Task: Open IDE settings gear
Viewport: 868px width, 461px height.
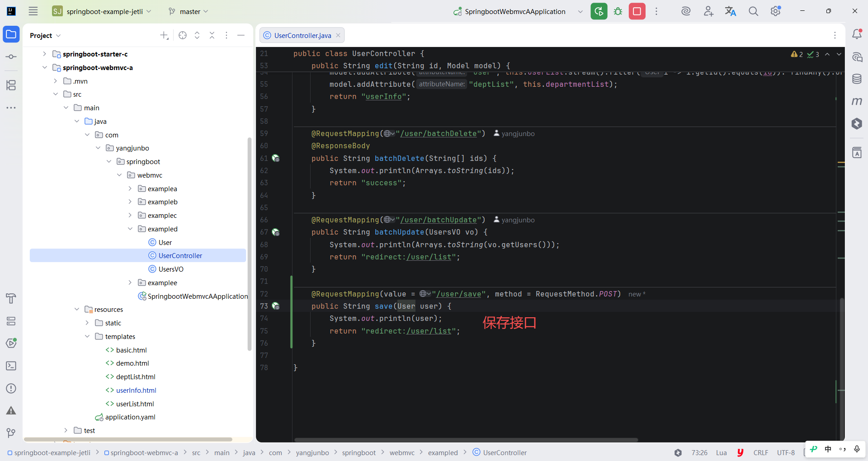Action: tap(776, 11)
